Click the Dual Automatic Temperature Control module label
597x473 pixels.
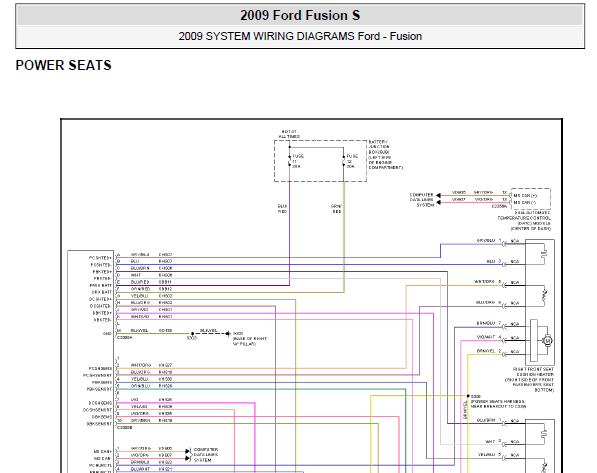[x=524, y=221]
